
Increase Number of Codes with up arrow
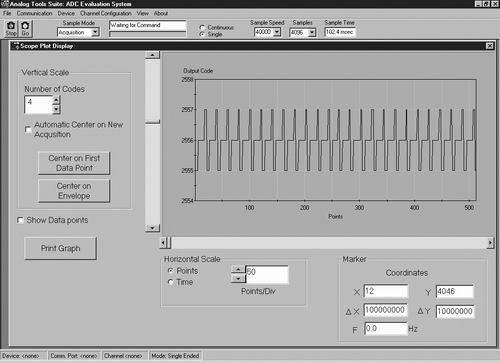tap(56, 100)
